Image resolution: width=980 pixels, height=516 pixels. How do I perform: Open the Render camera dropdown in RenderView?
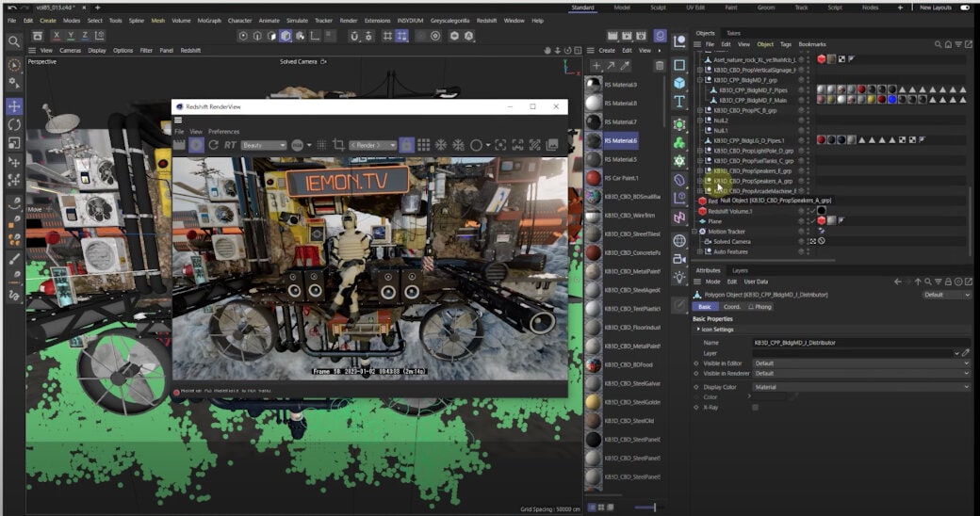[x=372, y=145]
